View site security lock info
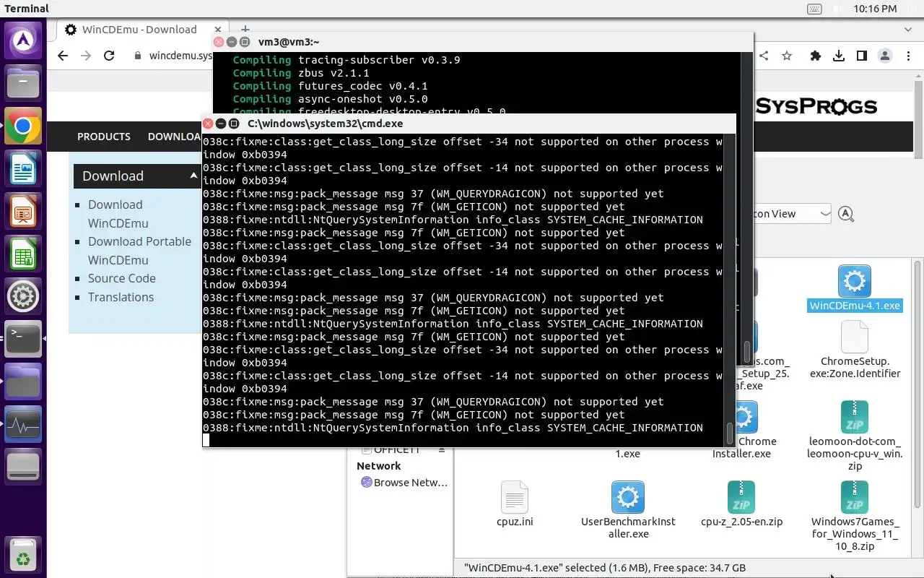Viewport: 924px width, 578px height. [138, 56]
